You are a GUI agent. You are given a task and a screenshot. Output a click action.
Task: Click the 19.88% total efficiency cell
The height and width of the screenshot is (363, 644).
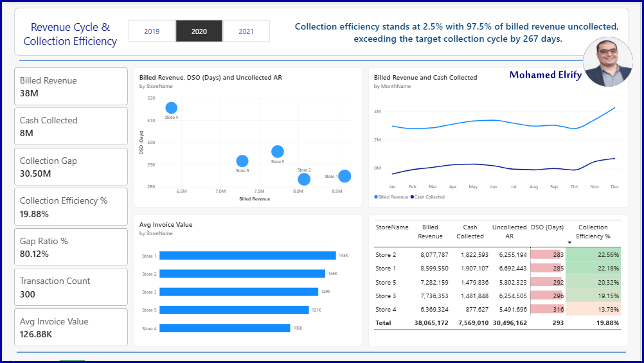607,323
